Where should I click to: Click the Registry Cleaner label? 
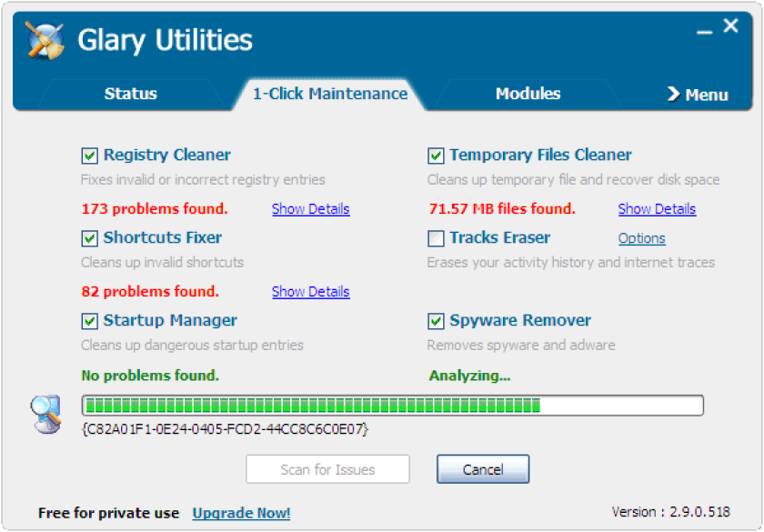[167, 155]
